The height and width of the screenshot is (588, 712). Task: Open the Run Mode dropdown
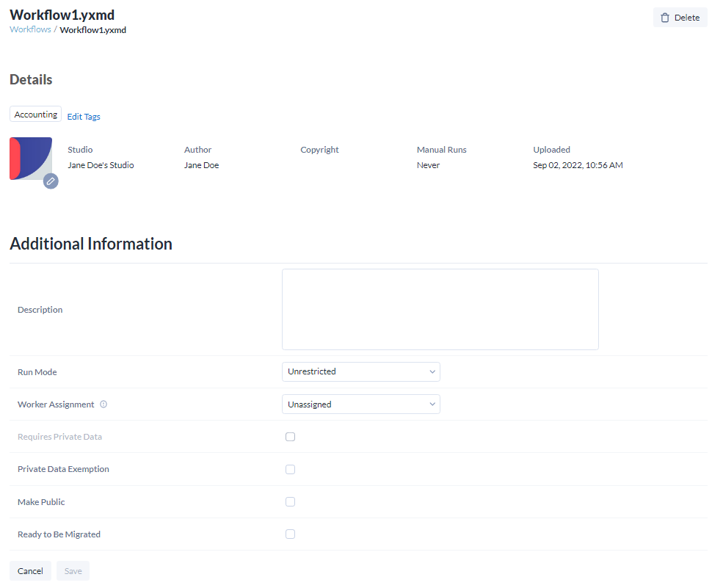point(360,371)
